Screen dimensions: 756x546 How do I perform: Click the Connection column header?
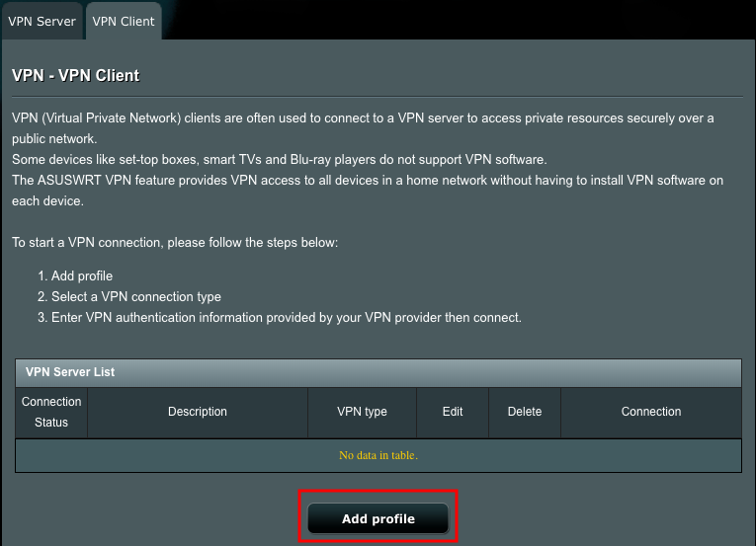651,412
